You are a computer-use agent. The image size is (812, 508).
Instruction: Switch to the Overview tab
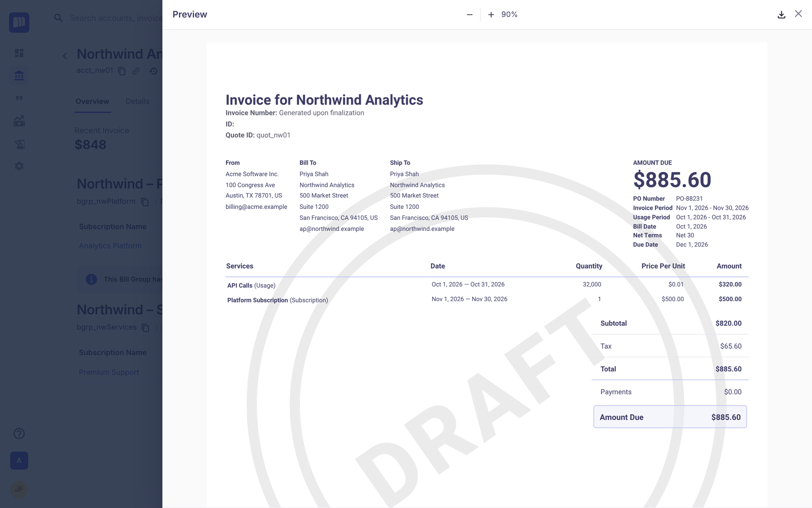tap(92, 101)
